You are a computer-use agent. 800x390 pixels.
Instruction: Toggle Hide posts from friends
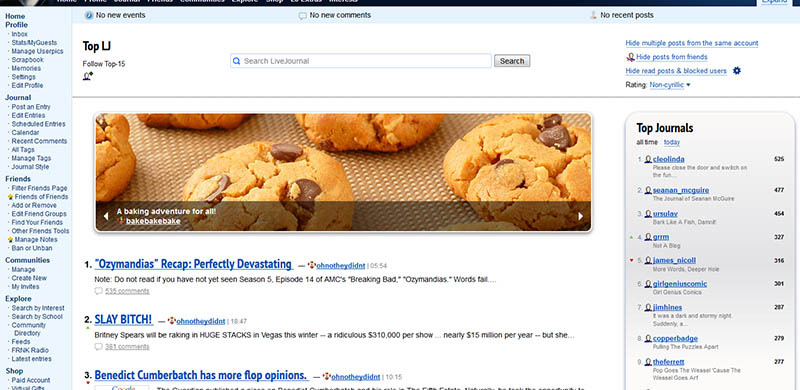pos(671,57)
